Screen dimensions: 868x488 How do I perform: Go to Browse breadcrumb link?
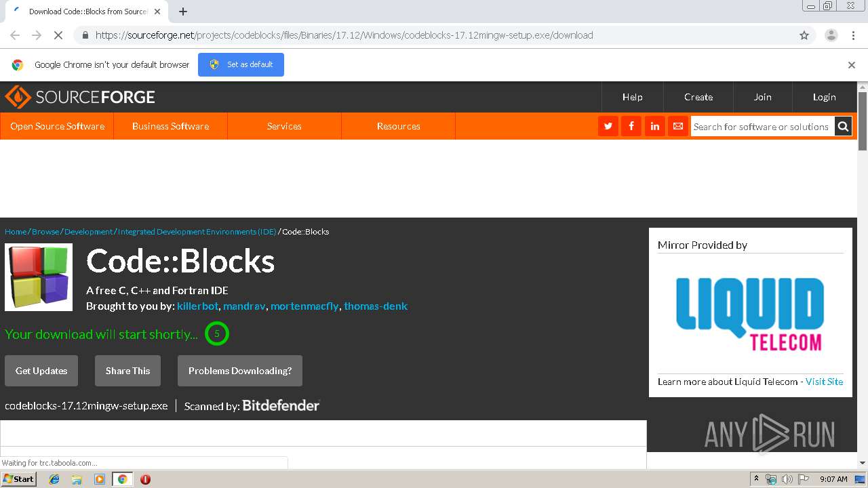[x=45, y=232]
